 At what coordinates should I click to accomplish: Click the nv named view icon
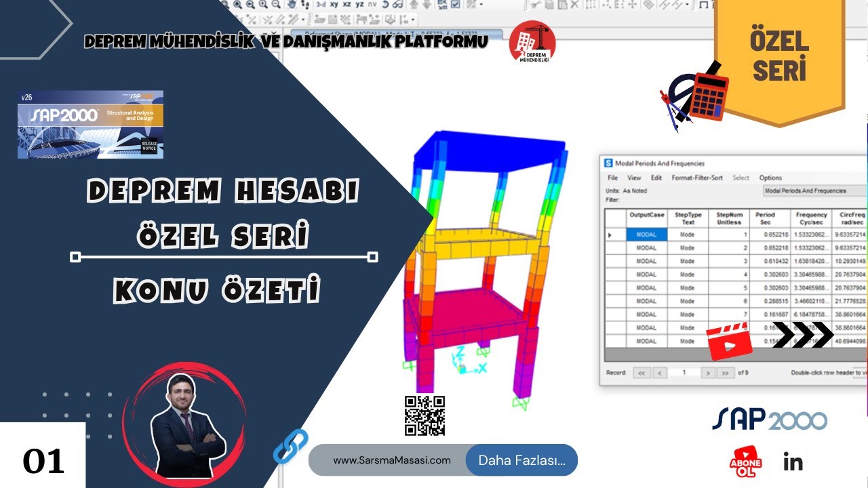click(x=372, y=4)
